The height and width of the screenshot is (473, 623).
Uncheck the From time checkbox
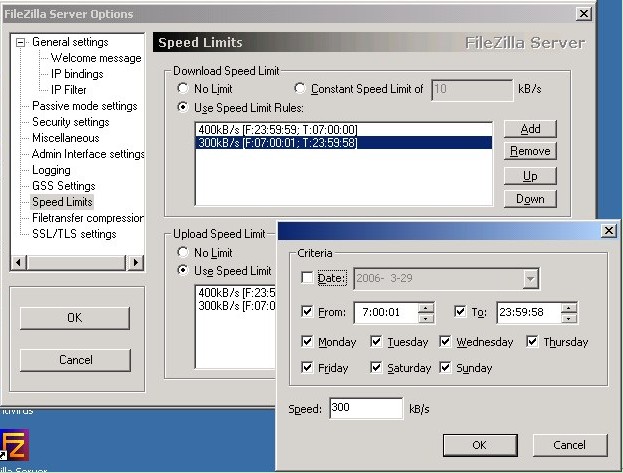pos(307,312)
